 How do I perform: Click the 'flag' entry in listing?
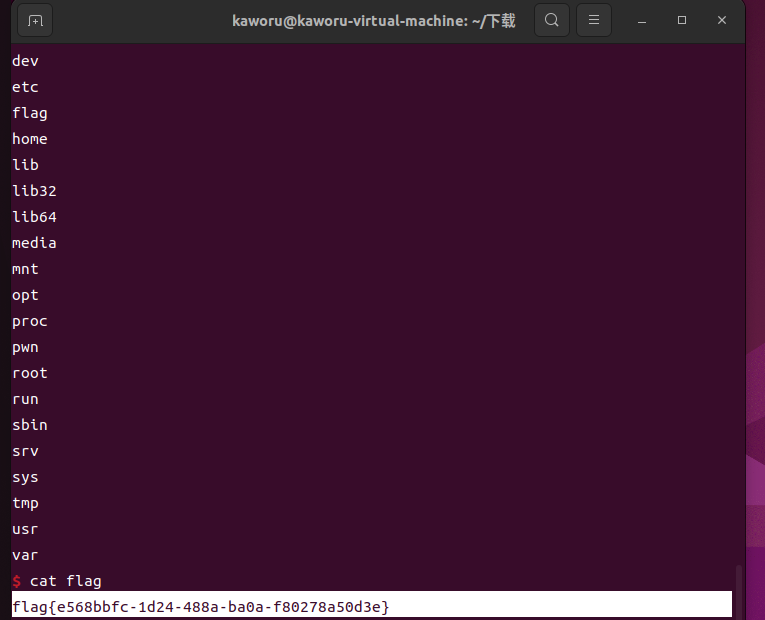[30, 113]
